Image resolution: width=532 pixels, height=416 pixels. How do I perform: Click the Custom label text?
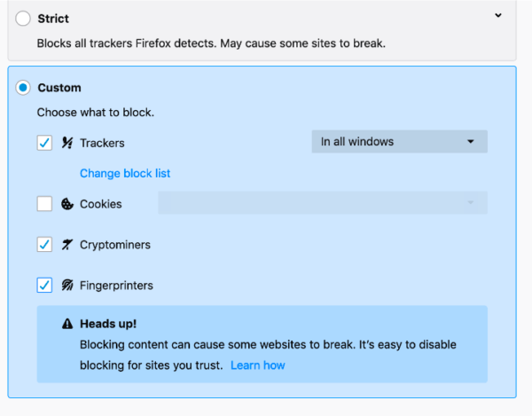click(59, 88)
